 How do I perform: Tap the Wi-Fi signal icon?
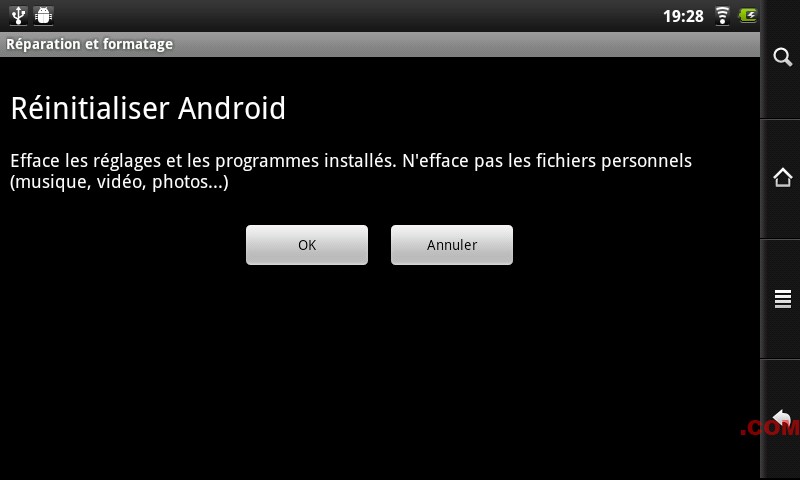pos(722,16)
